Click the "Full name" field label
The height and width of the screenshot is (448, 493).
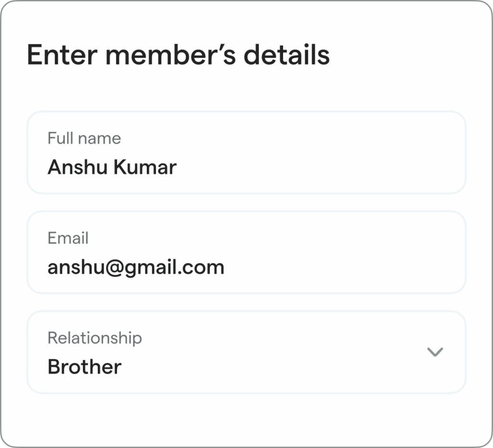84,139
